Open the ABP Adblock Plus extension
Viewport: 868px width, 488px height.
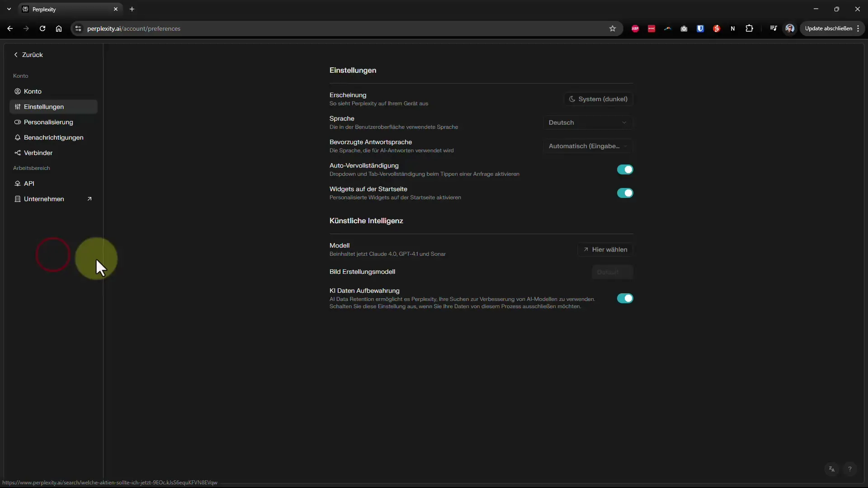pyautogui.click(x=635, y=28)
